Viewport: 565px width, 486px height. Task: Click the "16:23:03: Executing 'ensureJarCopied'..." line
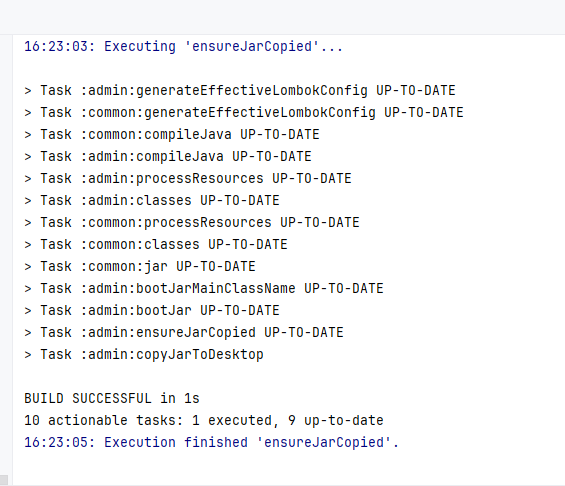click(183, 47)
